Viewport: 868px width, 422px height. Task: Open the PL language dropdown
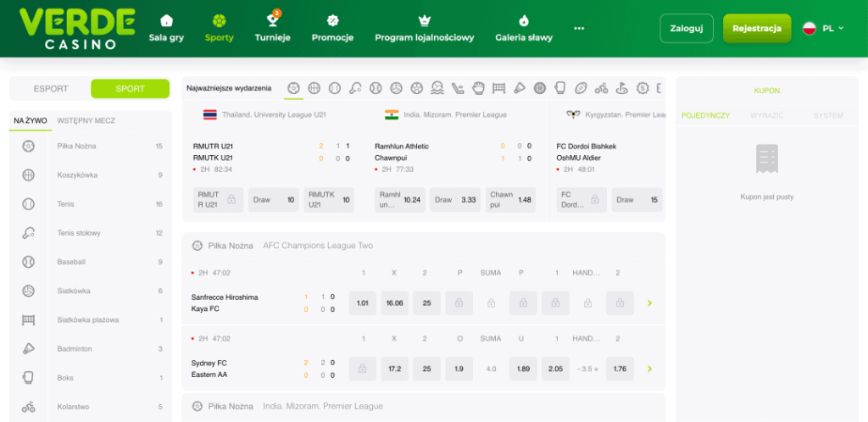pyautogui.click(x=823, y=28)
